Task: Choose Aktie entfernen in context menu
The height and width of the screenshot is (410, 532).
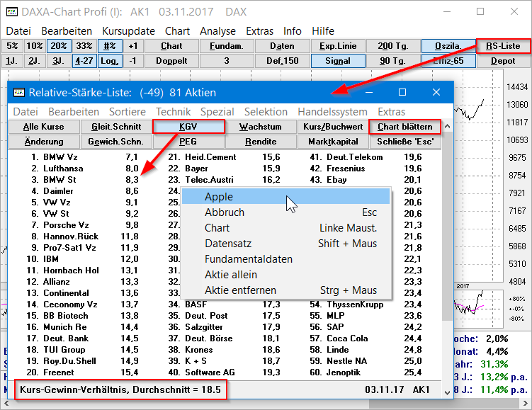Action: (240, 290)
